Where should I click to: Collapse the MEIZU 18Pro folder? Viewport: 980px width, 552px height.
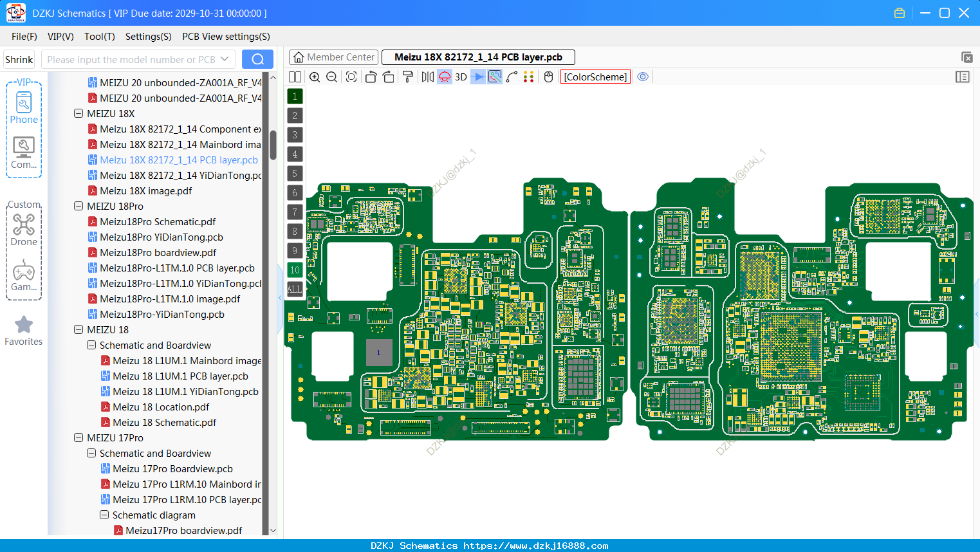click(x=79, y=206)
